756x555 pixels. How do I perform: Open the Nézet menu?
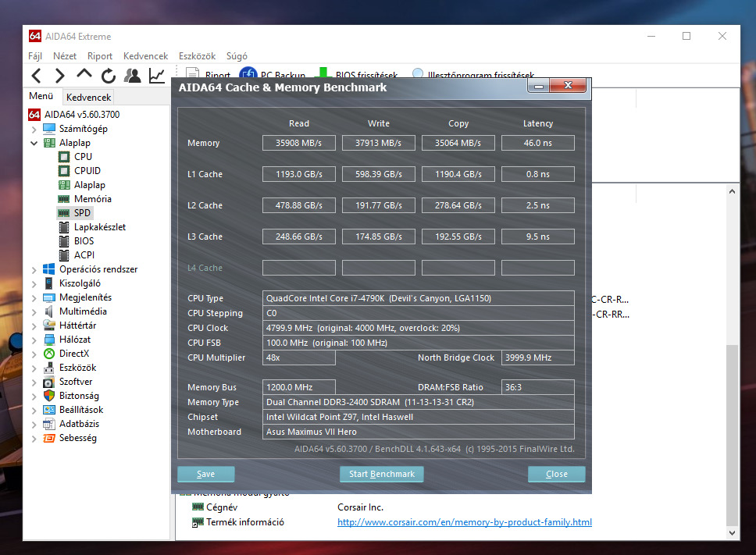65,56
